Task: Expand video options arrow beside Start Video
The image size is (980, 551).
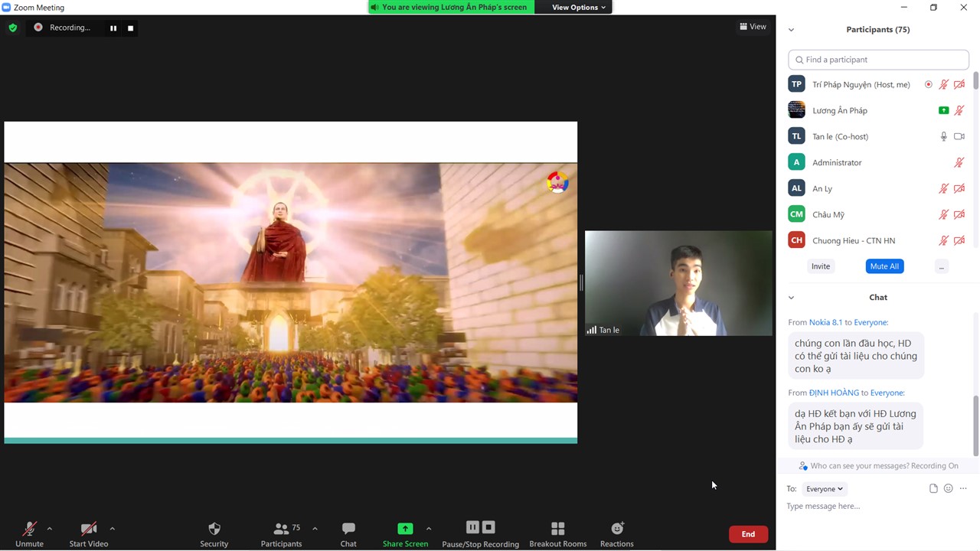Action: click(113, 528)
